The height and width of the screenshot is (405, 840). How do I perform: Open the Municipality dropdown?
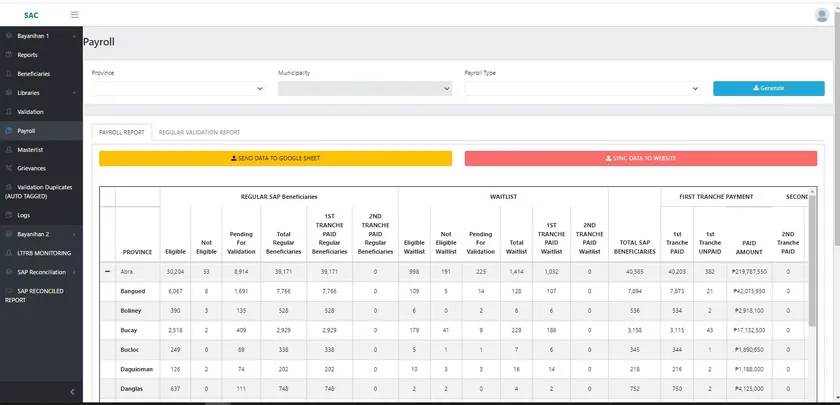tap(365, 89)
